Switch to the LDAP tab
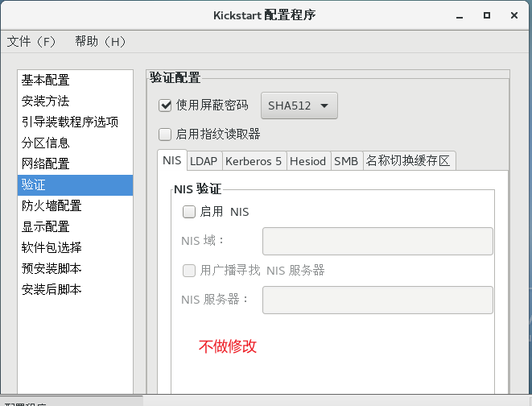The image size is (532, 406). [x=204, y=161]
